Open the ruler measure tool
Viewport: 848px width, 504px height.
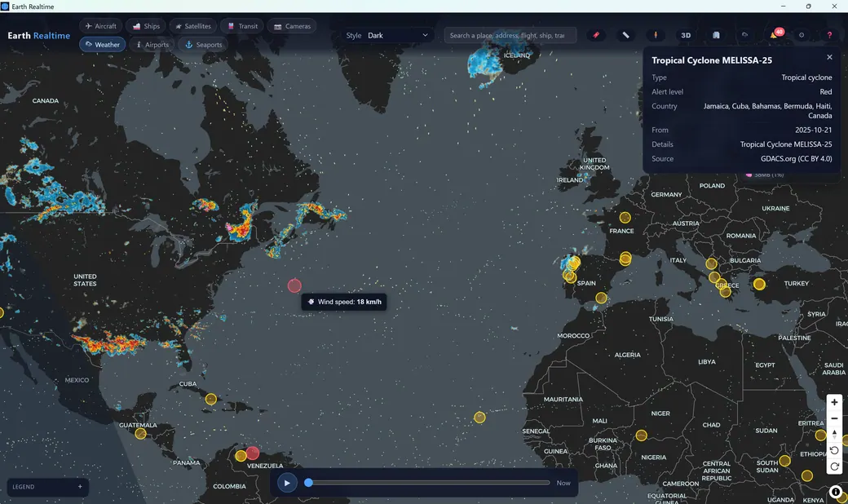(625, 35)
